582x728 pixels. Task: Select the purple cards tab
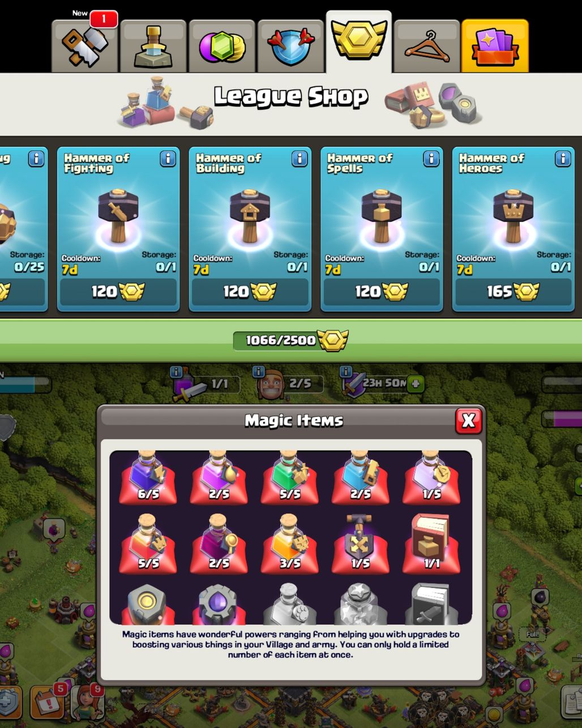coord(495,46)
